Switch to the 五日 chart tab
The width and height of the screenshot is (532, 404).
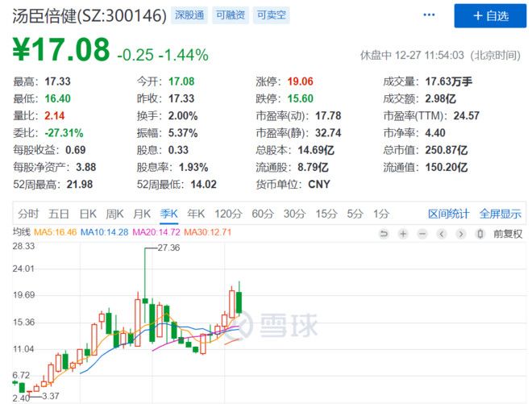coord(59,214)
